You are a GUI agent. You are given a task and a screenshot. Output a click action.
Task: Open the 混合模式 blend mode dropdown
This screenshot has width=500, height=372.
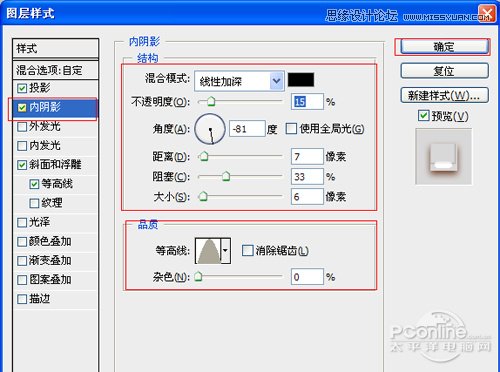[x=239, y=81]
